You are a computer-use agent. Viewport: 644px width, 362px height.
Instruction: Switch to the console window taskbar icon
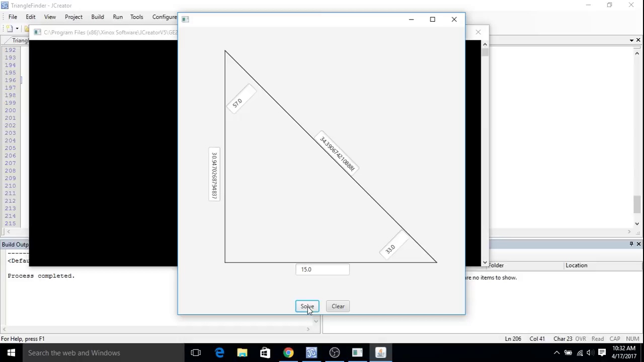tap(357, 353)
